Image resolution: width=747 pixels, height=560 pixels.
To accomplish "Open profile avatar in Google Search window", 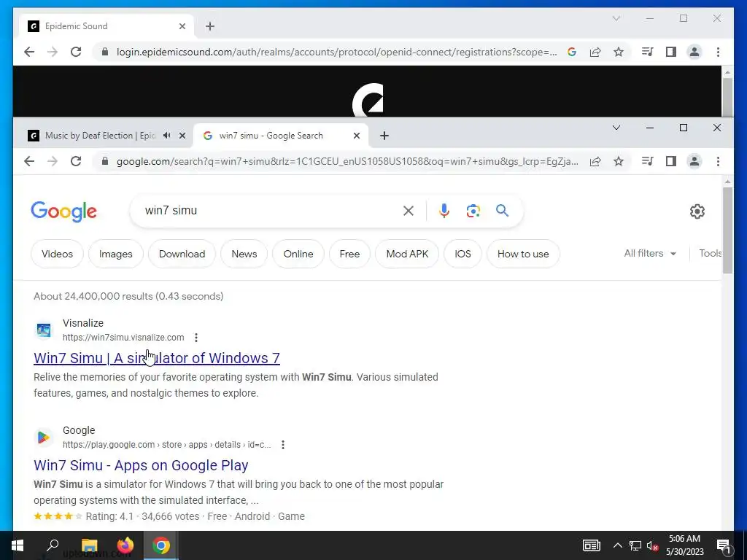I will pyautogui.click(x=694, y=161).
